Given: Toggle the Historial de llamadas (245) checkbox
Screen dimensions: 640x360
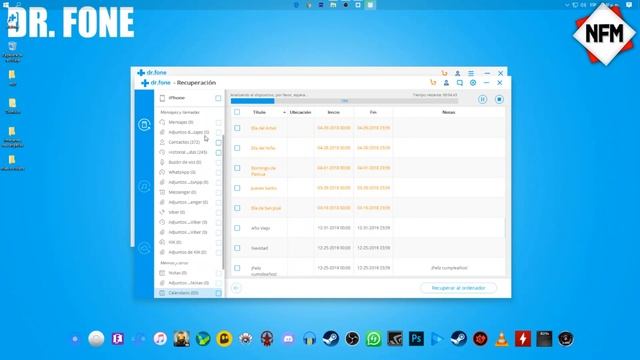Looking at the screenshot, I should [218, 152].
